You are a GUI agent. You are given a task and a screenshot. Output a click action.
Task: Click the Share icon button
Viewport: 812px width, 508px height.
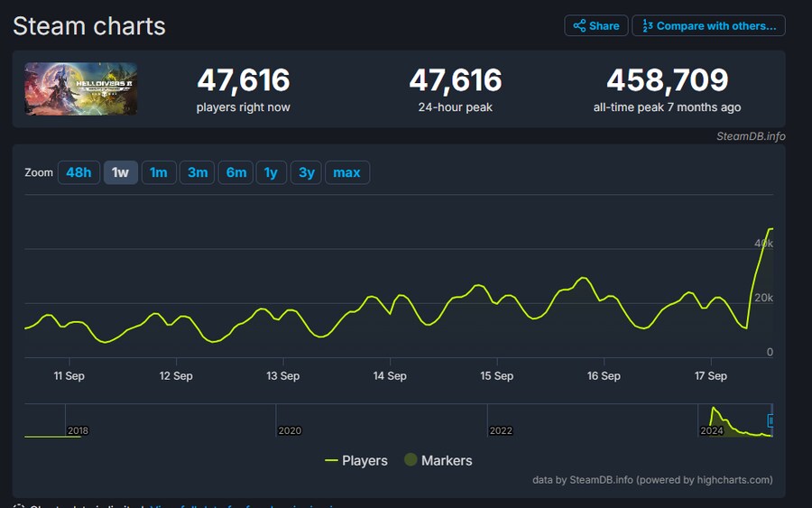coord(595,26)
